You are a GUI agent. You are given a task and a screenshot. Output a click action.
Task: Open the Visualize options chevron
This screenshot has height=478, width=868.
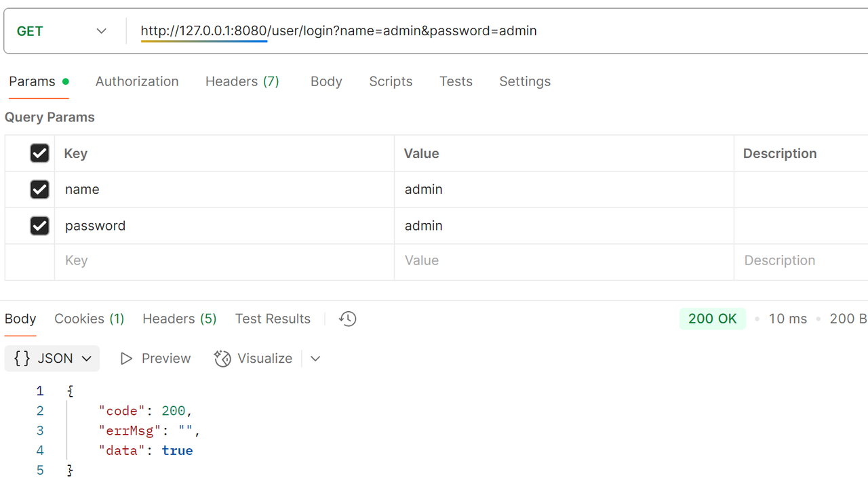pos(315,359)
